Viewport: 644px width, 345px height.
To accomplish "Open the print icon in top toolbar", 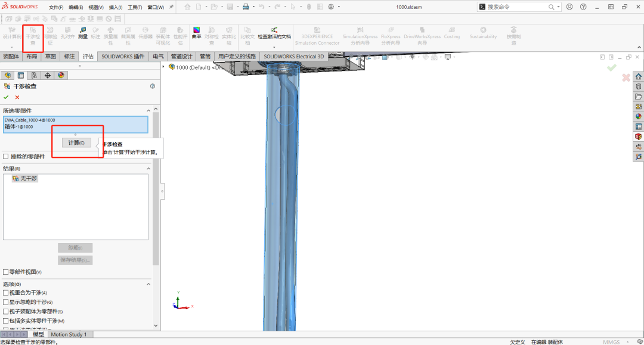I will tap(246, 7).
